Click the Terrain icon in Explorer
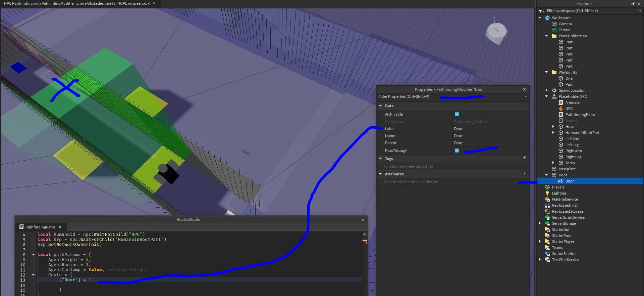Viewport: 644px width, 296px height. click(x=554, y=30)
